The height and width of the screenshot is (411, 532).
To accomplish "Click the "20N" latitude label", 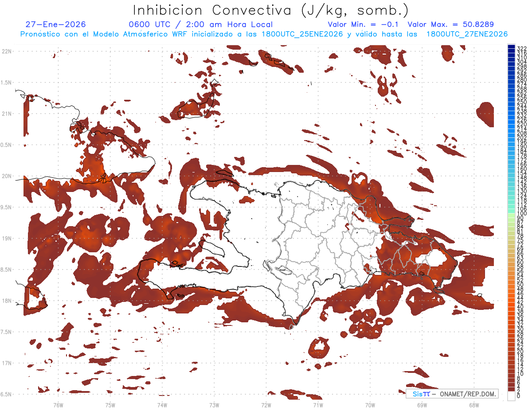I will click(x=7, y=176).
